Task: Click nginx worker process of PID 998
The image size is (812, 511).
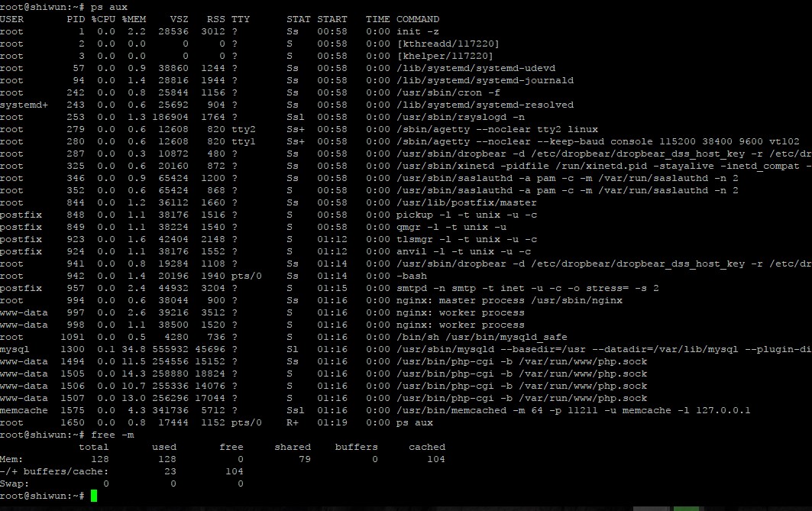Action: (x=460, y=325)
